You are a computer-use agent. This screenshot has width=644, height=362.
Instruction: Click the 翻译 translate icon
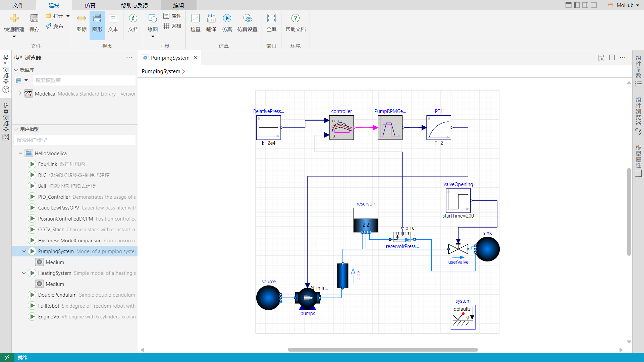[x=211, y=18]
